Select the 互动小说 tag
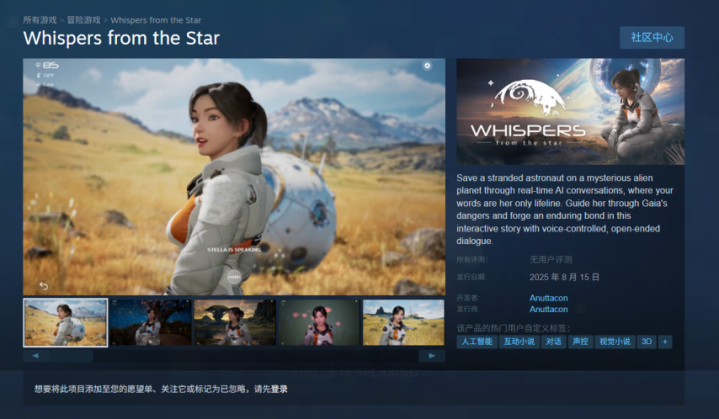719x419 pixels. coord(519,342)
